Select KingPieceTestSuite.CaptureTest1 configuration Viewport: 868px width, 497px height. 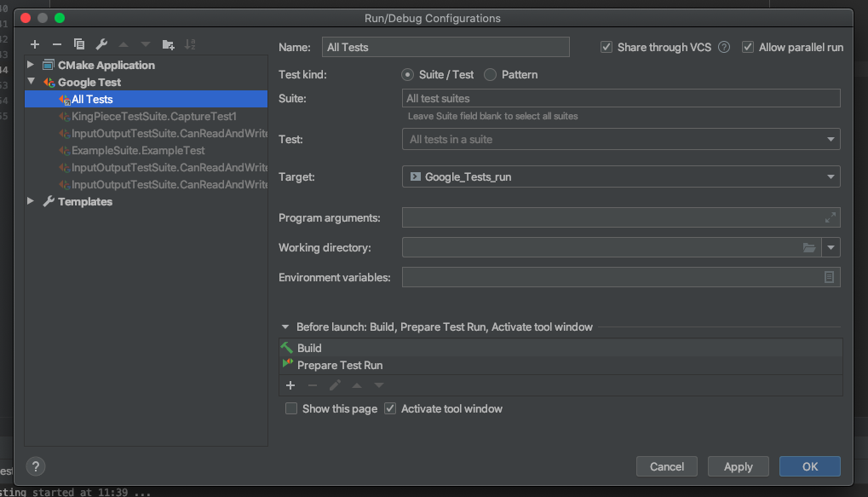pyautogui.click(x=153, y=116)
